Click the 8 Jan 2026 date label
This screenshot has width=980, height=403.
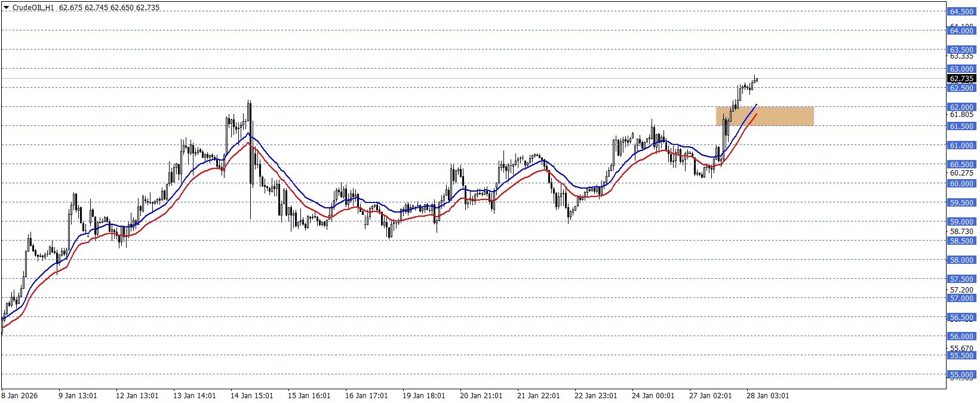[20, 396]
